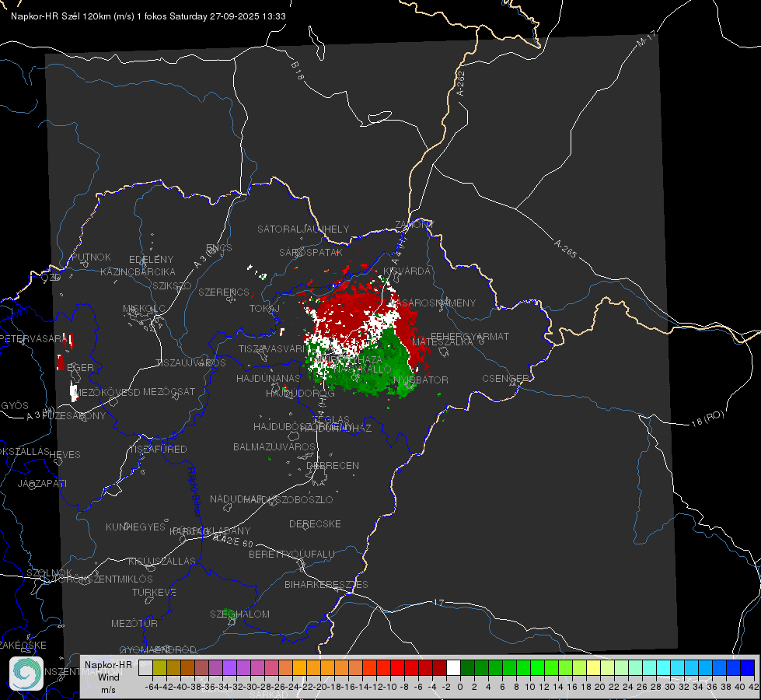The image size is (761, 700).
Task: Select the 'B 18' road label
Action: tap(297, 71)
